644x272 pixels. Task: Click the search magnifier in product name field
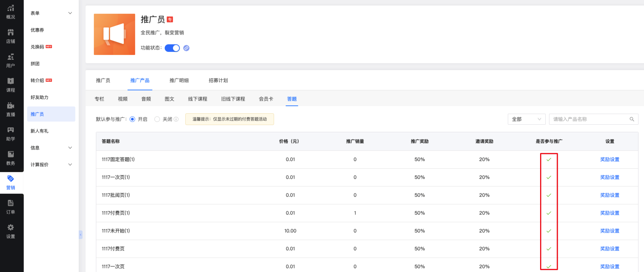[x=632, y=119]
